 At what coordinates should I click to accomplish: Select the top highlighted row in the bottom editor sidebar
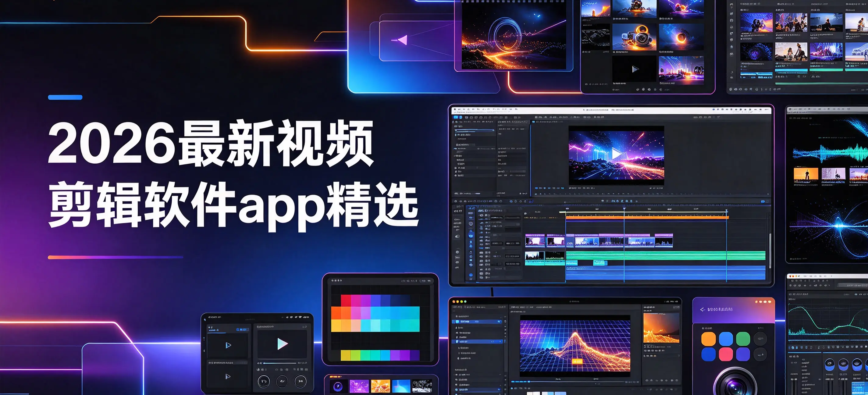pyautogui.click(x=478, y=322)
